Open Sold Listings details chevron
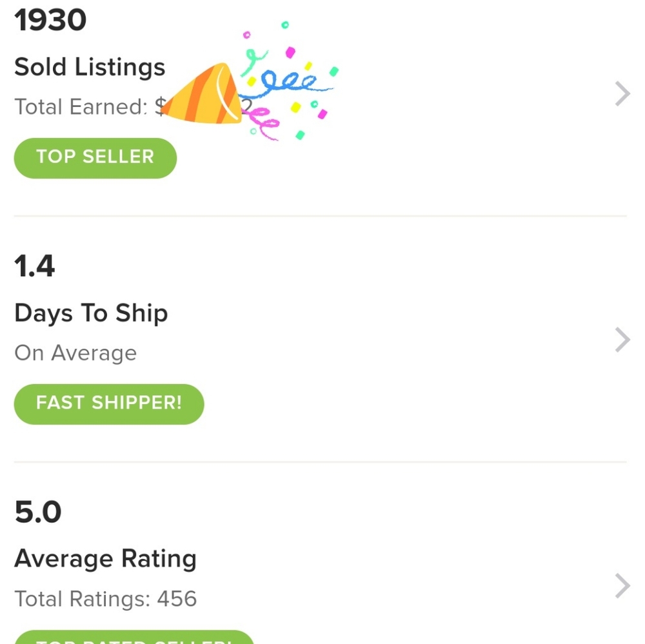 point(622,94)
